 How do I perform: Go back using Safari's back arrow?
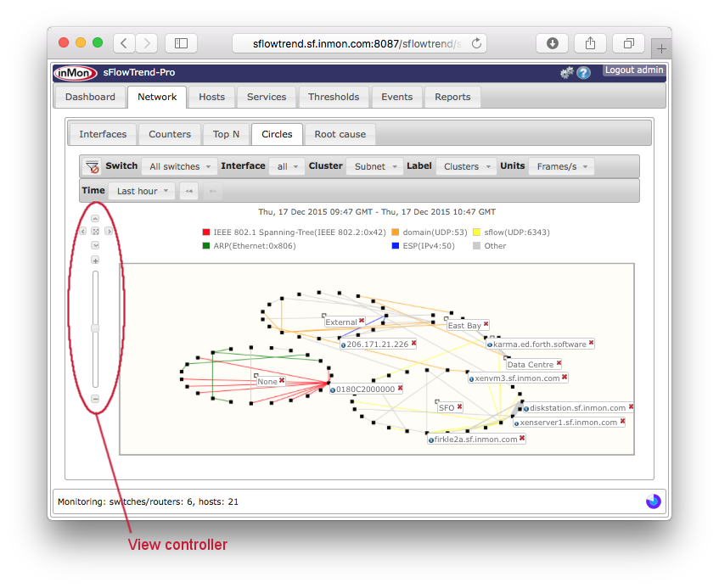124,43
